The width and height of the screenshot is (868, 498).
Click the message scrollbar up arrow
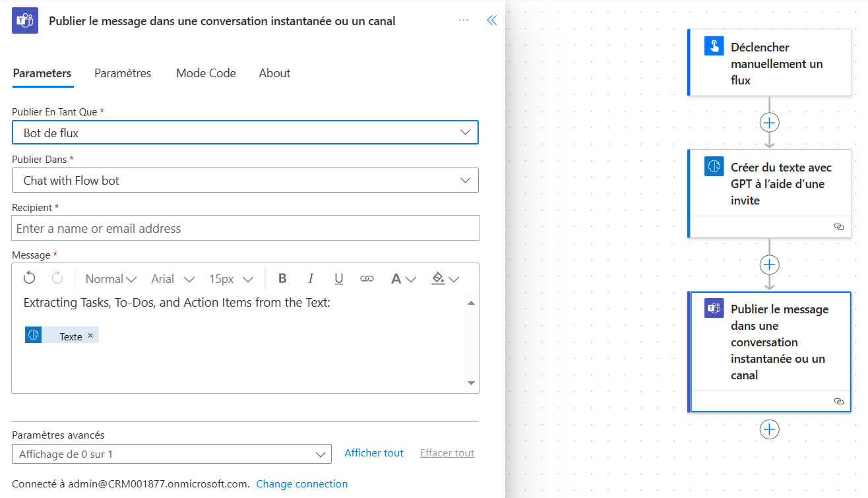click(471, 303)
